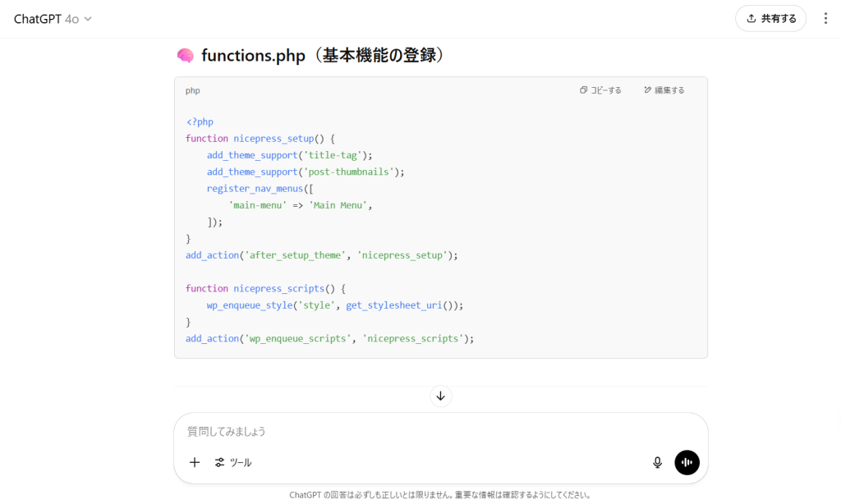Image resolution: width=841 pixels, height=504 pixels.
Task: Click the ChatGPT disclaimer text at the bottom
Action: [440, 496]
